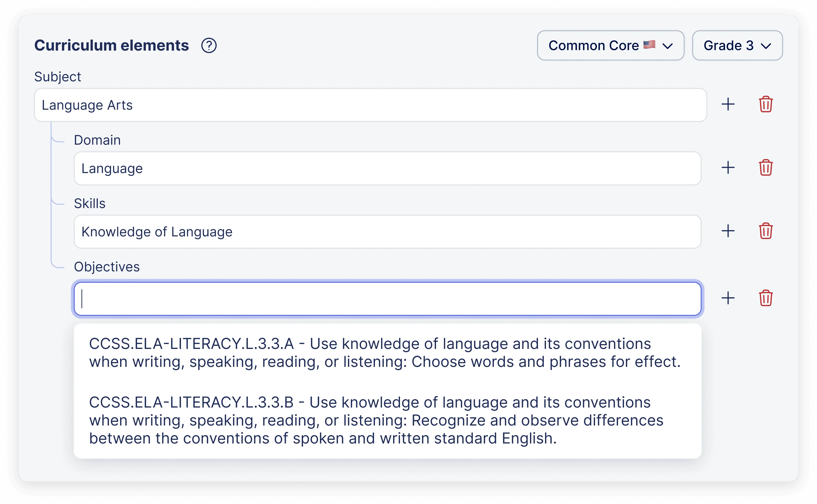Click the Language domain field

(x=387, y=168)
